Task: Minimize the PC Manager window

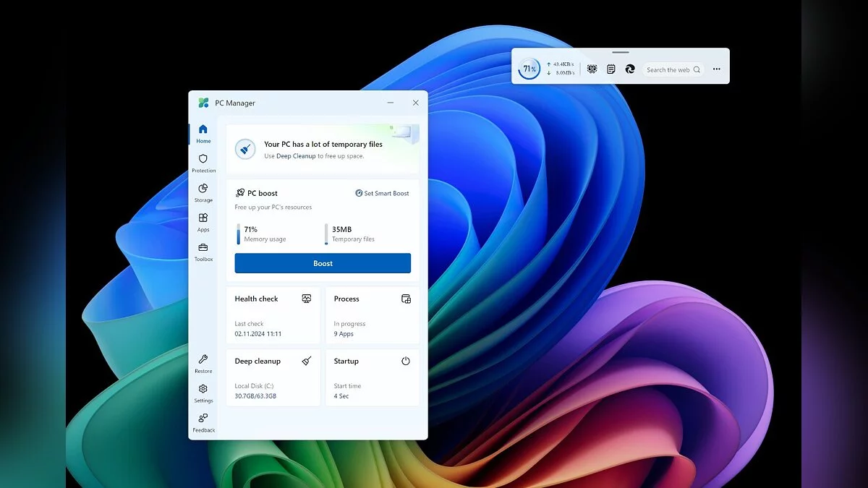Action: pyautogui.click(x=391, y=103)
